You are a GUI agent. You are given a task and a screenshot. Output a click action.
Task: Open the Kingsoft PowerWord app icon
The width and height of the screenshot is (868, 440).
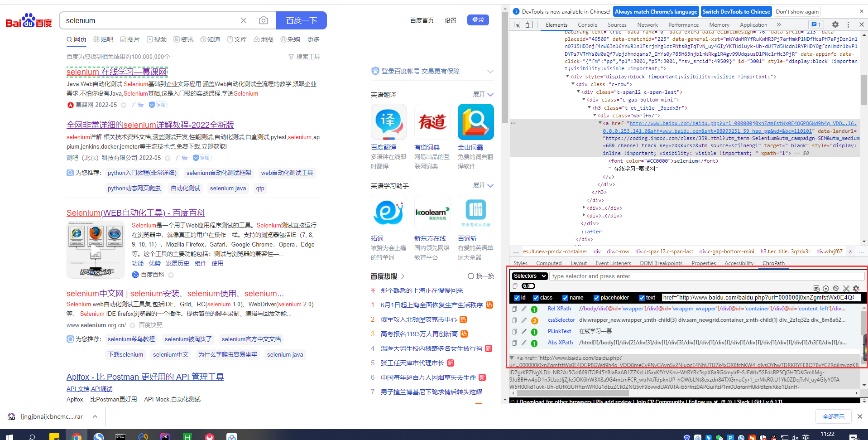click(476, 122)
